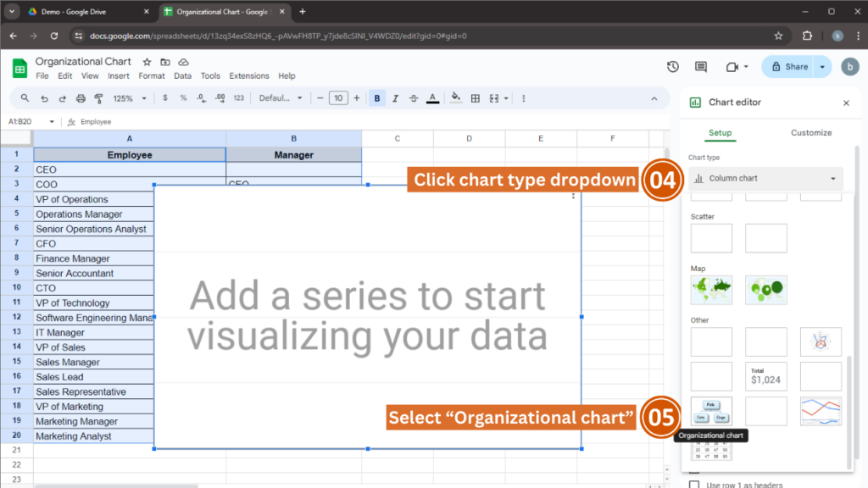Open the font size zoom dropdown at 125%

[x=127, y=97]
